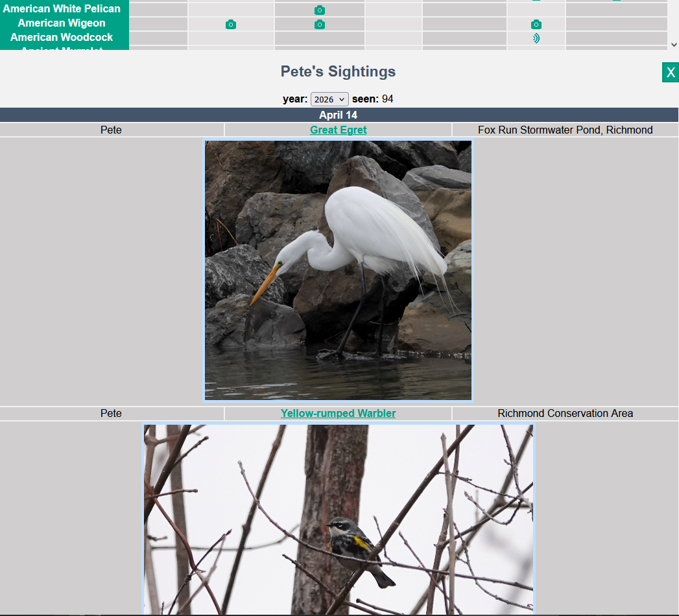Click the Great Egret photograph
The height and width of the screenshot is (616, 679).
(x=338, y=270)
